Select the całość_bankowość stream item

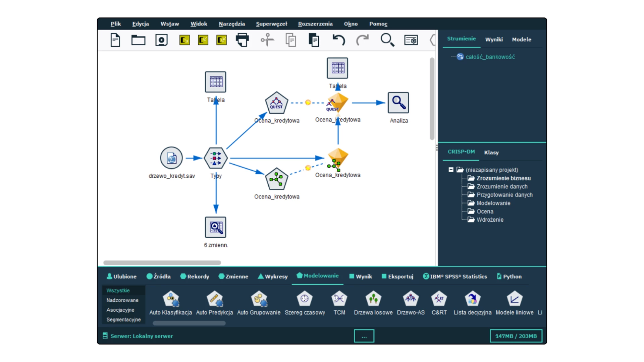coord(490,57)
